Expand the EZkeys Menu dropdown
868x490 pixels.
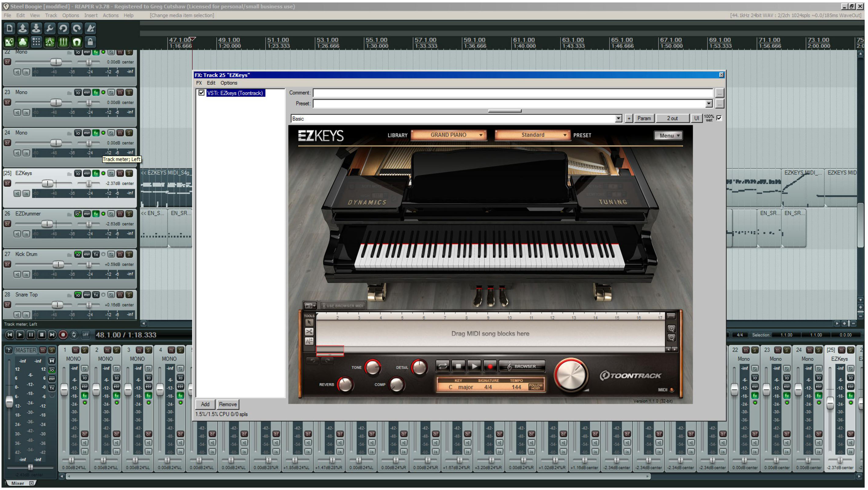coord(668,136)
